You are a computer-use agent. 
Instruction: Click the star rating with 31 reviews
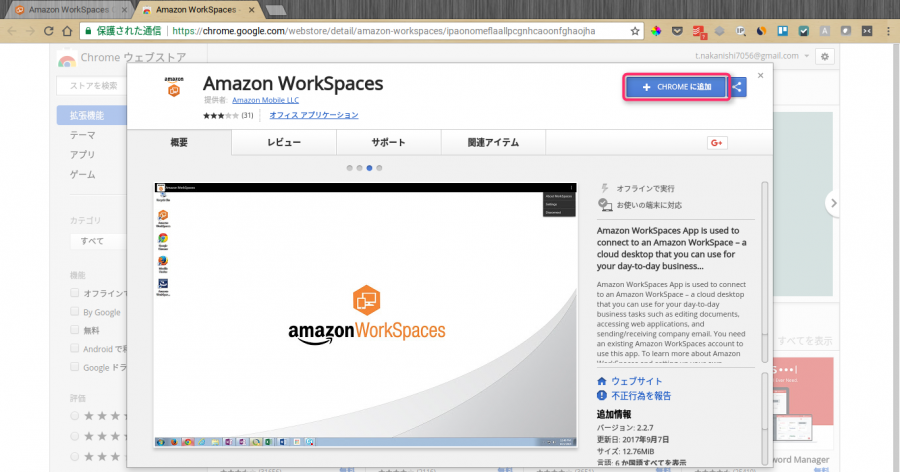pos(228,115)
